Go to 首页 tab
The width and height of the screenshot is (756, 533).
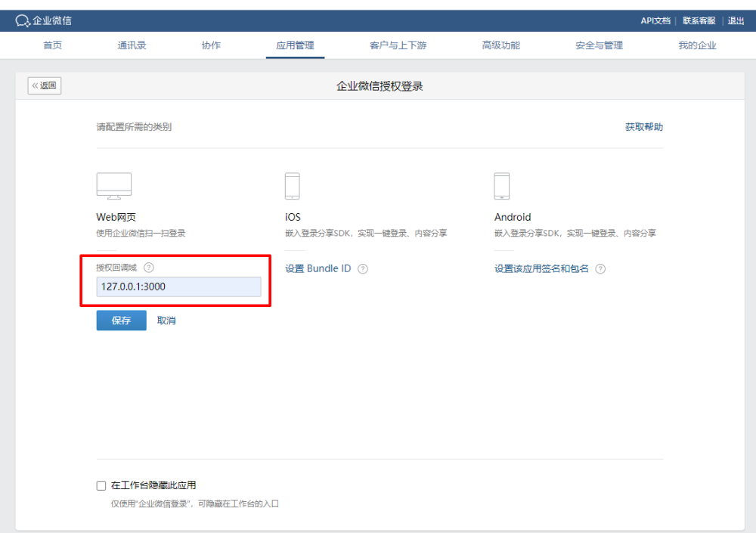click(x=53, y=45)
